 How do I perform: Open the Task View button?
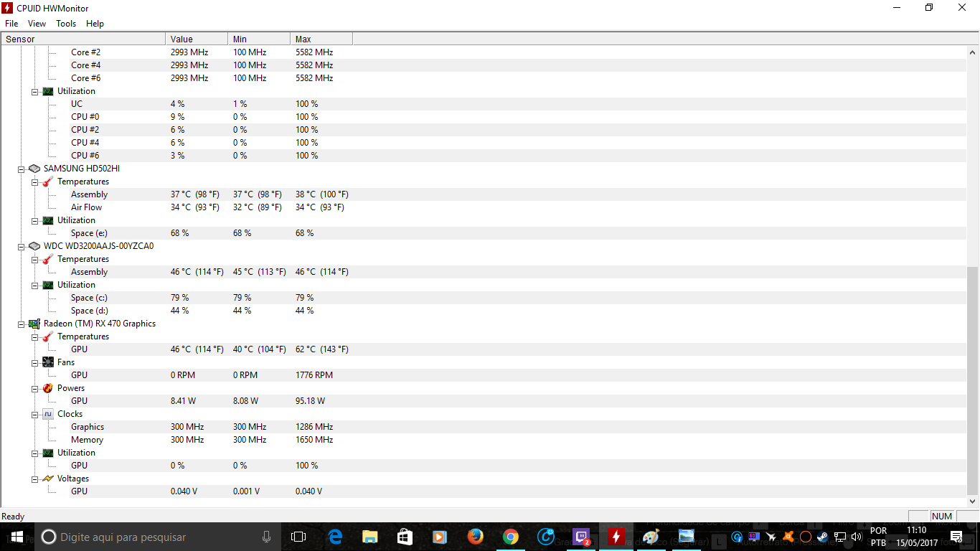coord(298,537)
